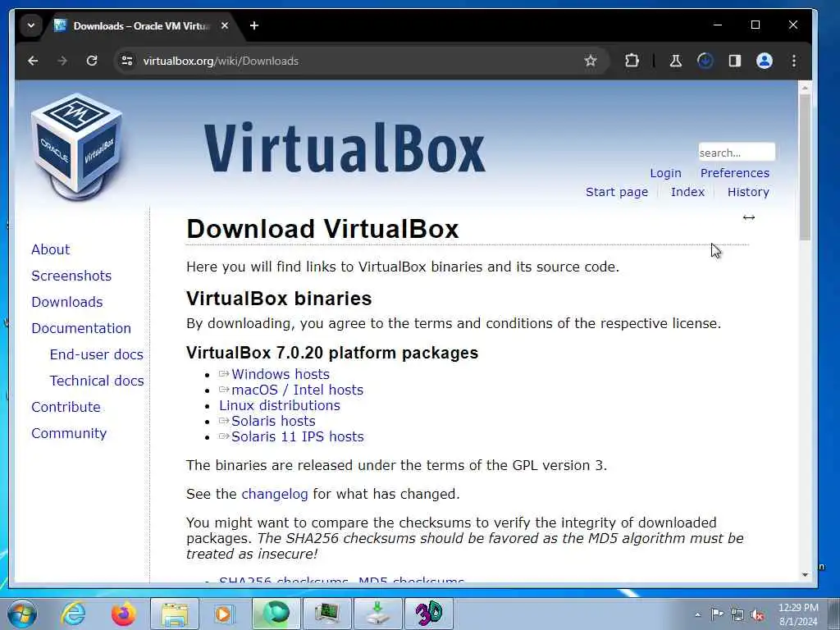Open the Preferences link

pyautogui.click(x=734, y=173)
